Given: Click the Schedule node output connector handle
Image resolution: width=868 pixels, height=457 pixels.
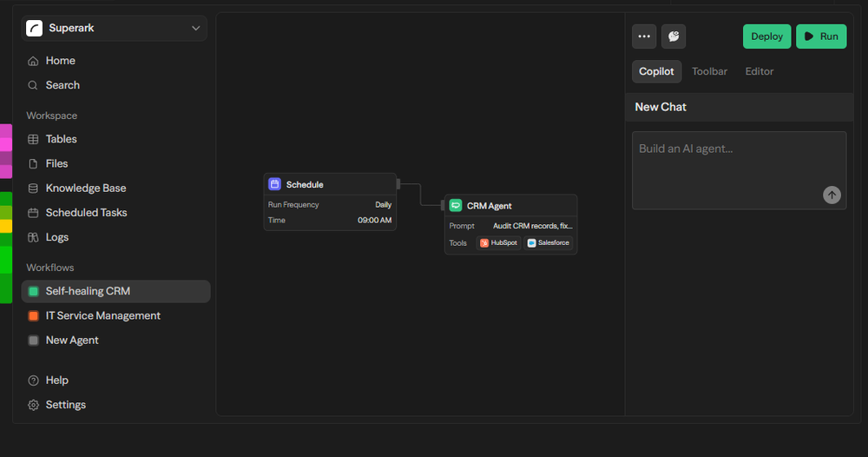Looking at the screenshot, I should pyautogui.click(x=398, y=184).
